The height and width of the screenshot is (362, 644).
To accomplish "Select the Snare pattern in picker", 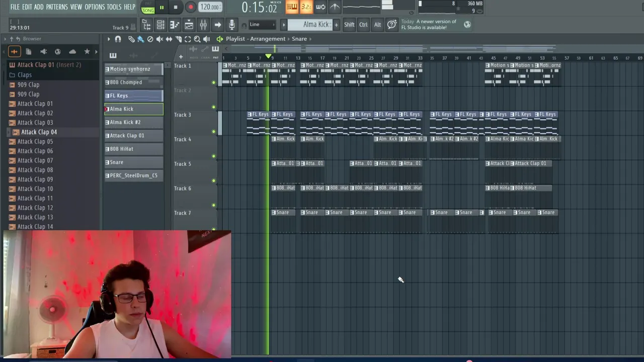I will point(134,162).
